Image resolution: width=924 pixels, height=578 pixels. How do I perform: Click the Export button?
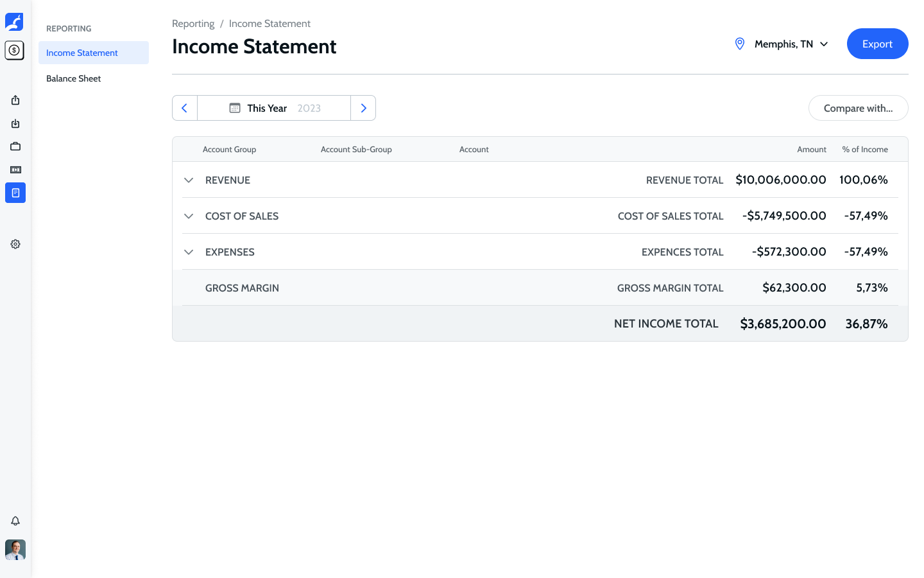click(x=877, y=44)
